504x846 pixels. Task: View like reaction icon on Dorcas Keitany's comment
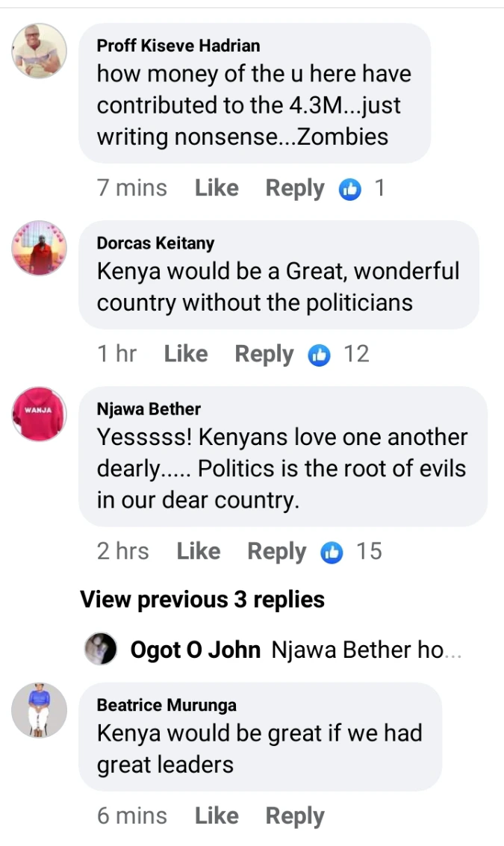point(320,355)
